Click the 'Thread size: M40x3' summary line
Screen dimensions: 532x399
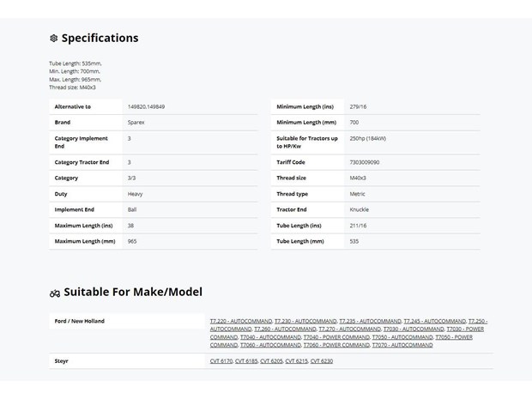point(72,88)
